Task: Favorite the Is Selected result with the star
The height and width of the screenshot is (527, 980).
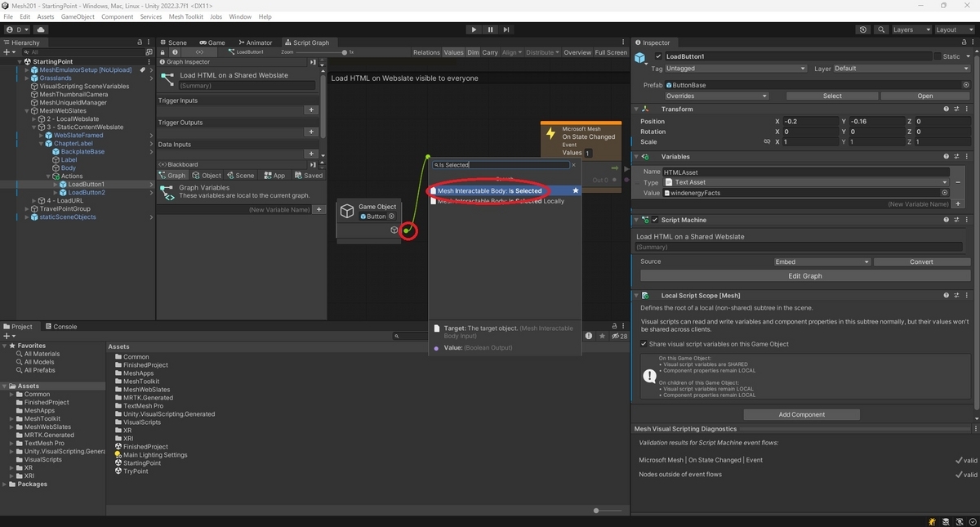Action: click(576, 191)
